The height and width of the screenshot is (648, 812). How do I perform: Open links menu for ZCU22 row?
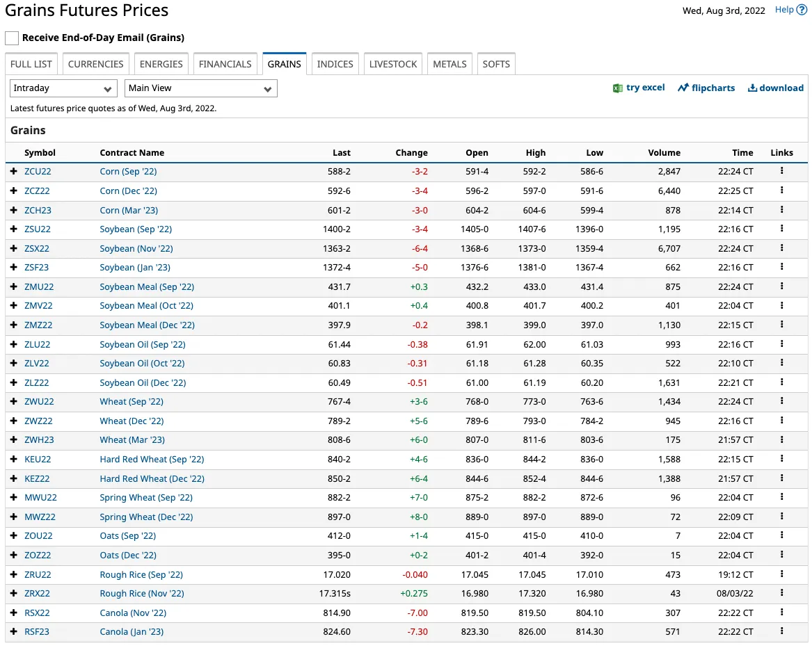tap(781, 171)
